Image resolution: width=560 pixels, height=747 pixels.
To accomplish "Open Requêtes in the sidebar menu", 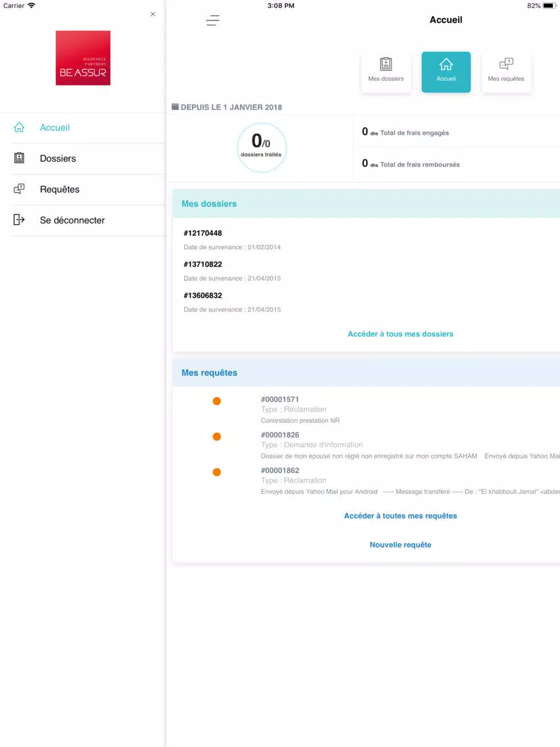I will tap(60, 189).
